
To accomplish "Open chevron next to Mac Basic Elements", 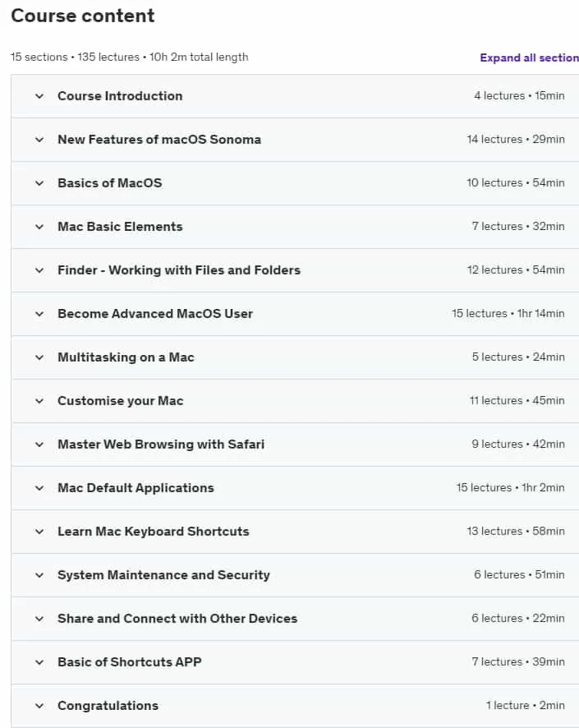I will tap(39, 227).
